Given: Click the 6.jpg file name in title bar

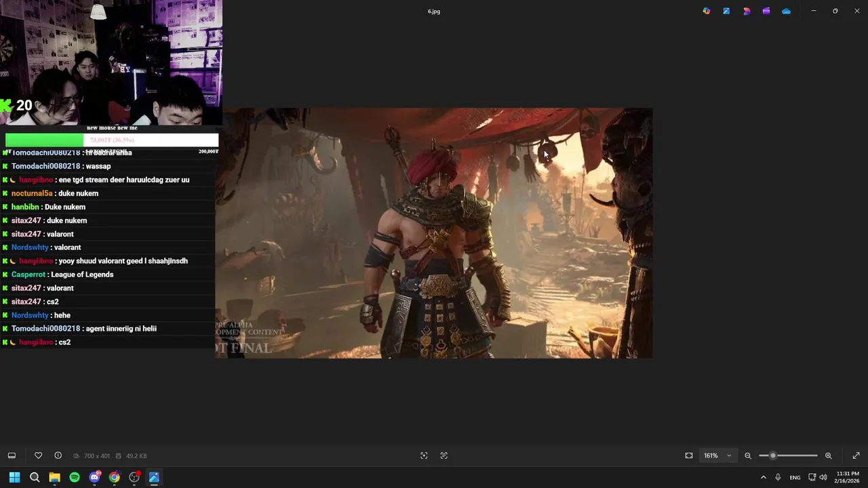Looking at the screenshot, I should [434, 12].
